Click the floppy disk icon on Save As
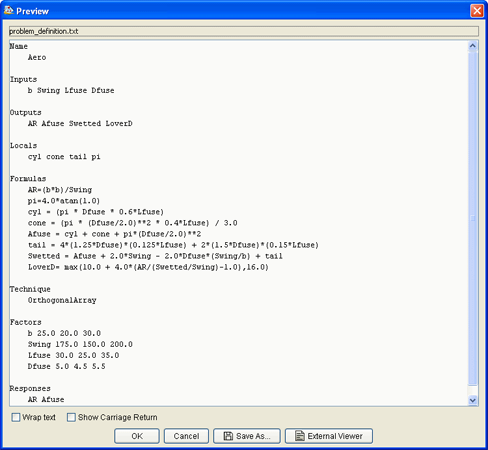488x450 pixels. (228, 436)
